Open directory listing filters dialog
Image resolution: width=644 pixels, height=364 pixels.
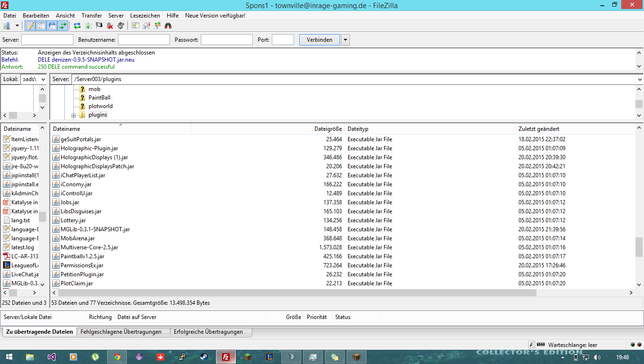[135, 26]
